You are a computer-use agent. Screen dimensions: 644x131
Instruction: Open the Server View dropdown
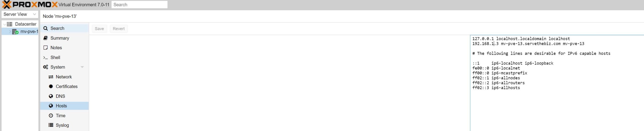click(x=20, y=14)
